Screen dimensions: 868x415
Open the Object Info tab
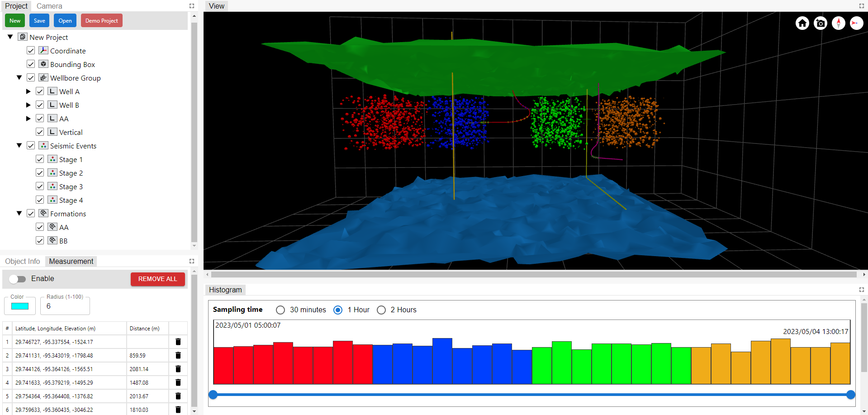(x=23, y=261)
